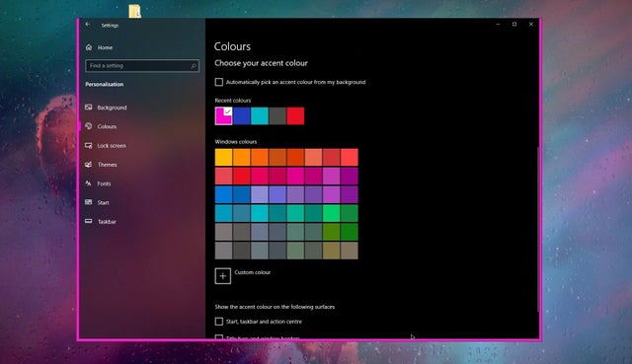632x364 pixels.
Task: Pick dark green at end of fifth row
Action: pos(349,232)
